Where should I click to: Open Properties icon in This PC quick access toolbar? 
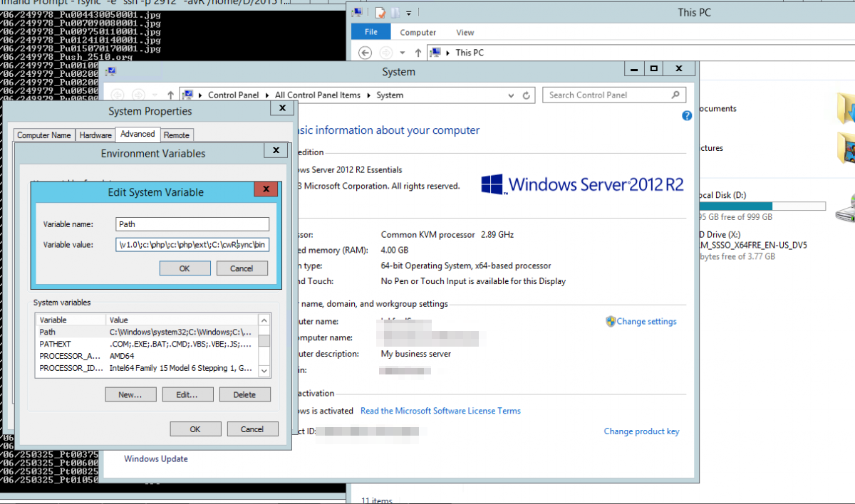click(380, 12)
